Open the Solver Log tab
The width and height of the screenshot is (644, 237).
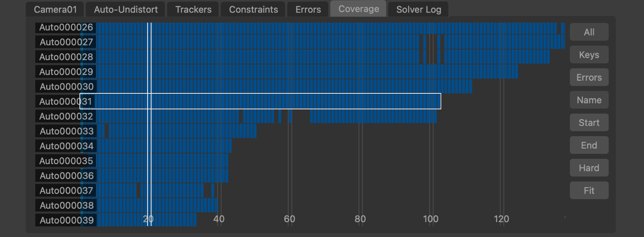[x=419, y=10]
